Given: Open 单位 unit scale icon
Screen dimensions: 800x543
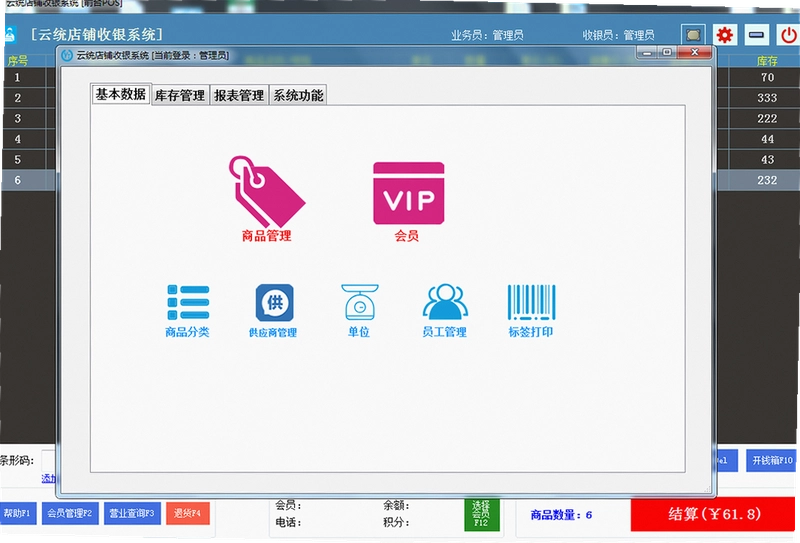Looking at the screenshot, I should (x=359, y=311).
